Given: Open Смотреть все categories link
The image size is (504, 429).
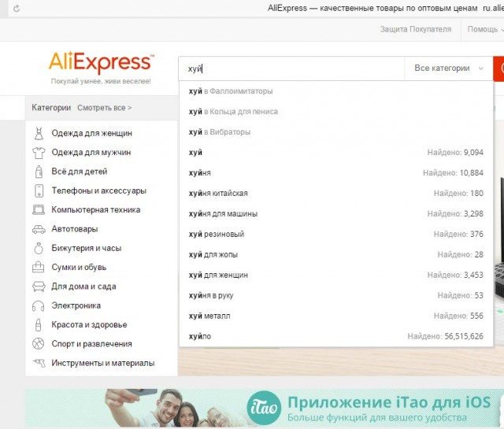Looking at the screenshot, I should (x=104, y=108).
